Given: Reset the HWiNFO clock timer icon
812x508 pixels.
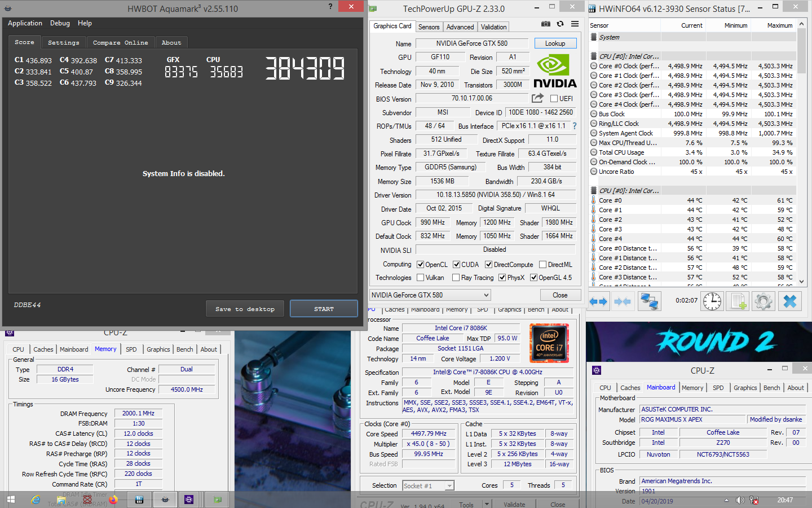Looking at the screenshot, I should 712,301.
